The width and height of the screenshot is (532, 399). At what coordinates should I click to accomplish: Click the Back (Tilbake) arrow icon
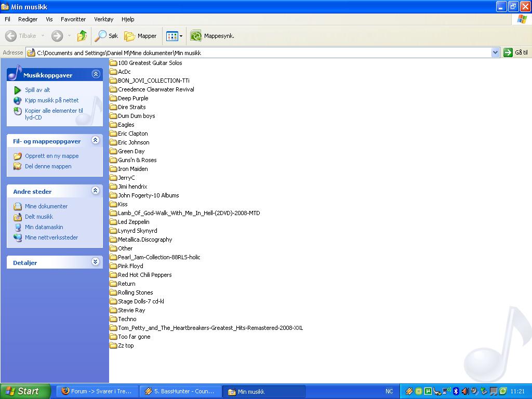(11, 36)
